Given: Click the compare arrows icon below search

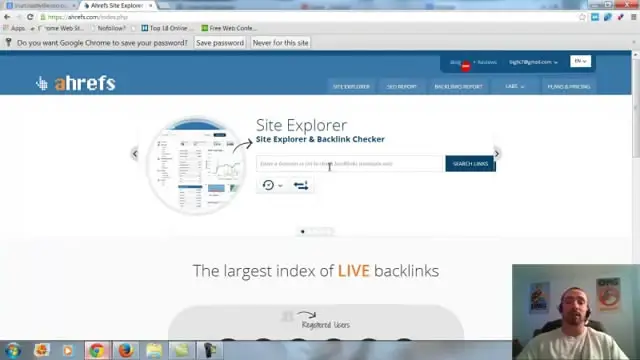Looking at the screenshot, I should 301,185.
